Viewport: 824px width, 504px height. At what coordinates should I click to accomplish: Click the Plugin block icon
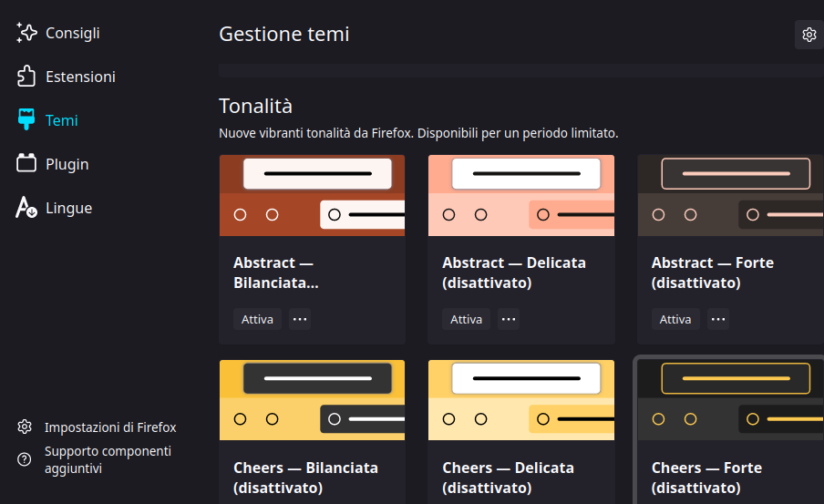[26, 163]
